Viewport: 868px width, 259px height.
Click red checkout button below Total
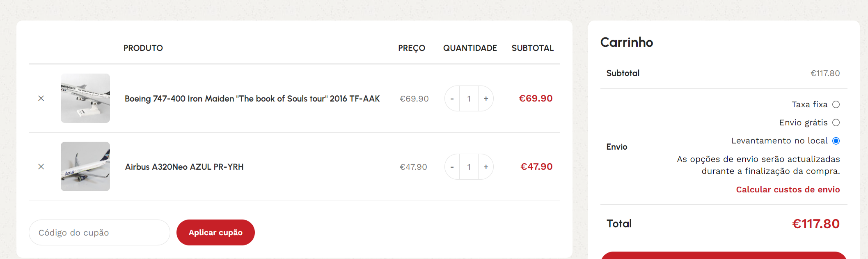click(x=724, y=255)
